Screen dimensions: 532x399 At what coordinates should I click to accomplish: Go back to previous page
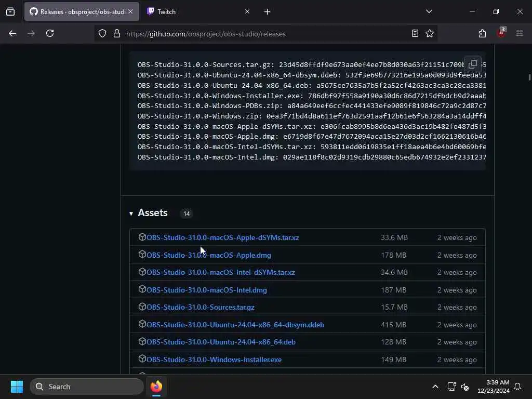click(x=12, y=33)
